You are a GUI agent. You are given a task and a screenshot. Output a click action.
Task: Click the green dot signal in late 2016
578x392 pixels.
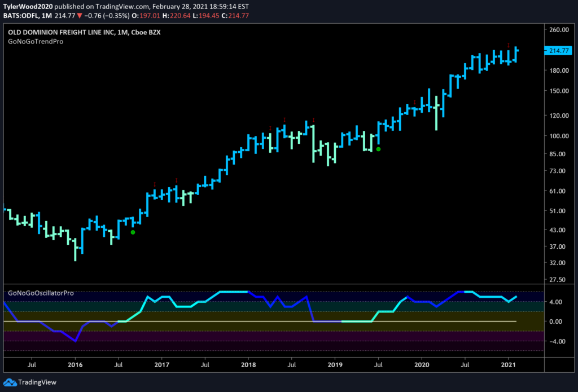pos(133,232)
